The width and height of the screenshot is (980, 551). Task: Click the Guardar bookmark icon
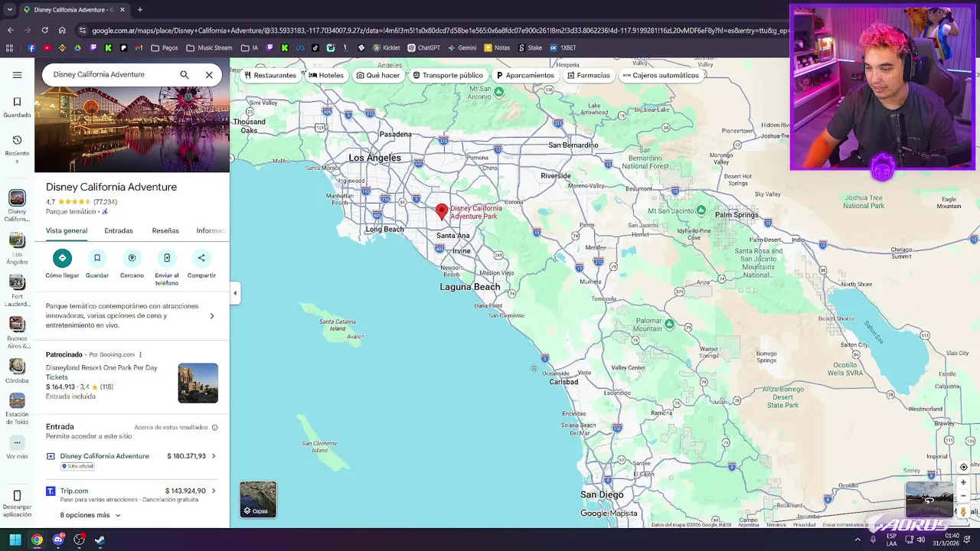pyautogui.click(x=97, y=258)
